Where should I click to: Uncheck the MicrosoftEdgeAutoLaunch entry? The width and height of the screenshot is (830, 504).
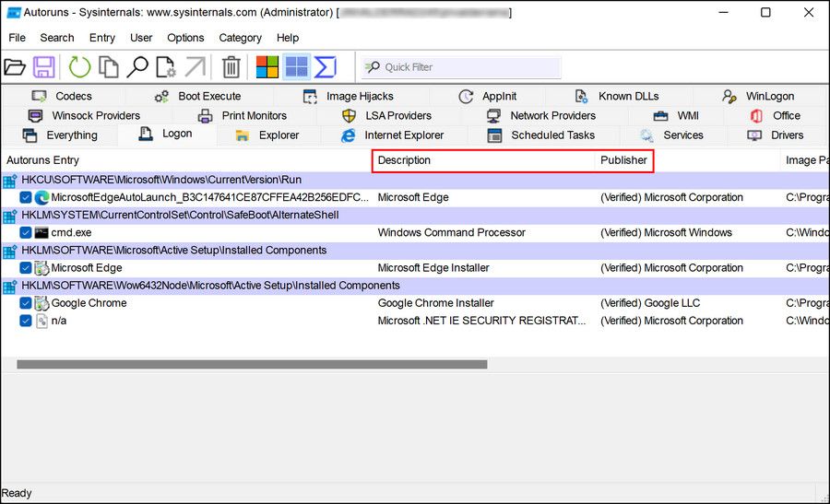coord(26,197)
